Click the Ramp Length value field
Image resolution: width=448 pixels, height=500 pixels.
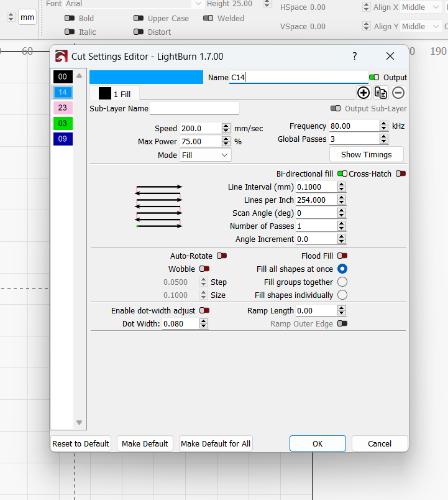[317, 310]
